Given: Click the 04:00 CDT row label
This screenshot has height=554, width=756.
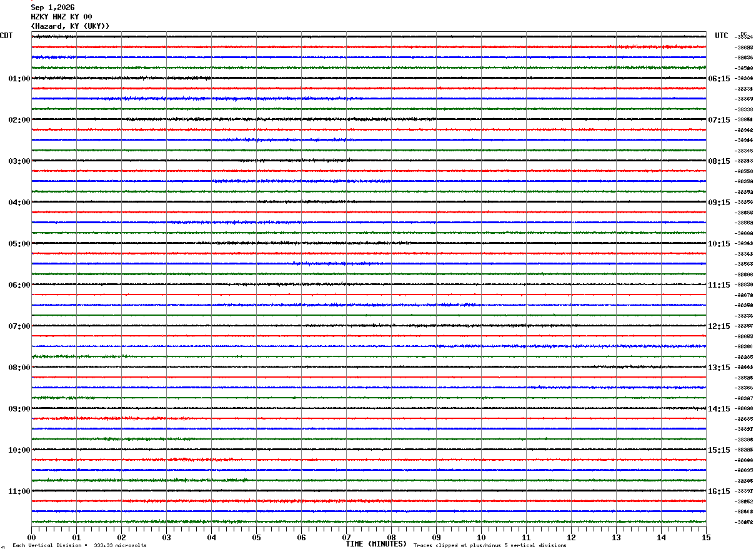Looking at the screenshot, I should [x=19, y=203].
